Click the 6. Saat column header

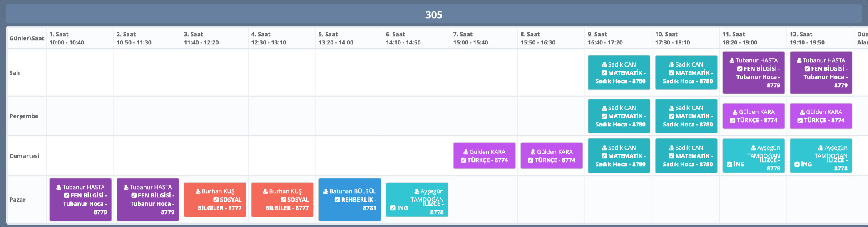click(416, 38)
